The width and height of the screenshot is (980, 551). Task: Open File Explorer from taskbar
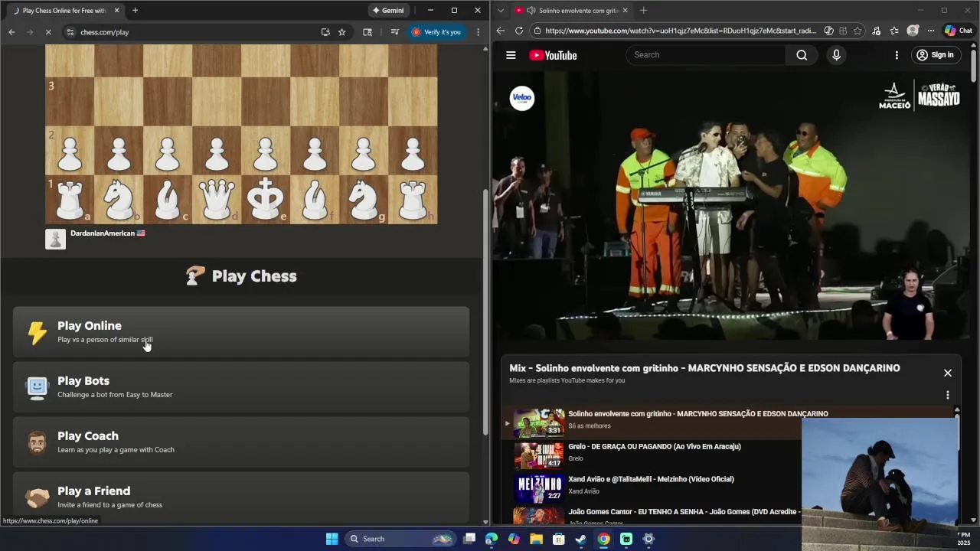click(x=536, y=539)
